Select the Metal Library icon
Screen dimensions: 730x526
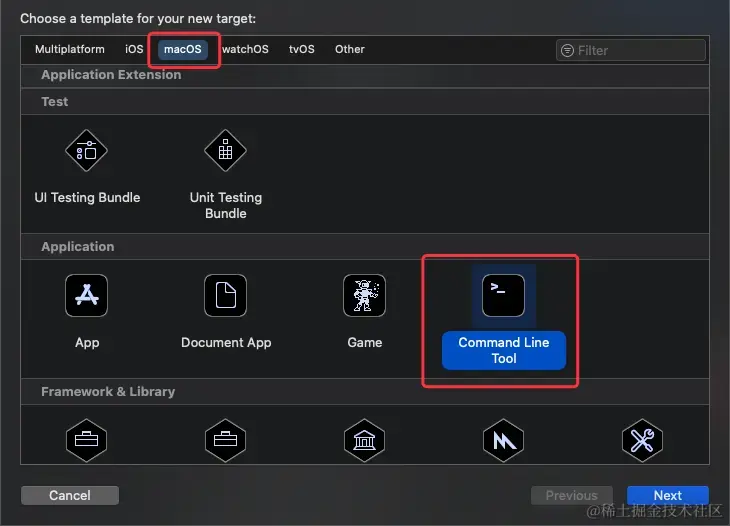pos(503,440)
